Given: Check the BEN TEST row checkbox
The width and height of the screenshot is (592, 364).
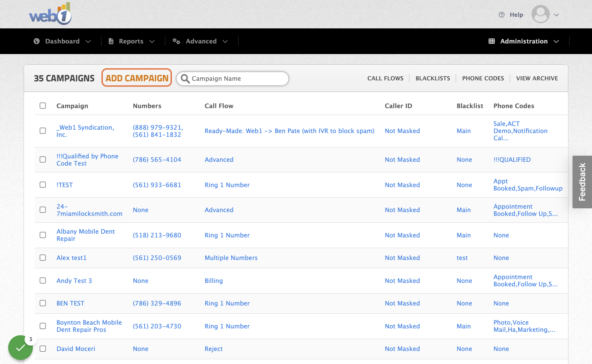Looking at the screenshot, I should [43, 303].
